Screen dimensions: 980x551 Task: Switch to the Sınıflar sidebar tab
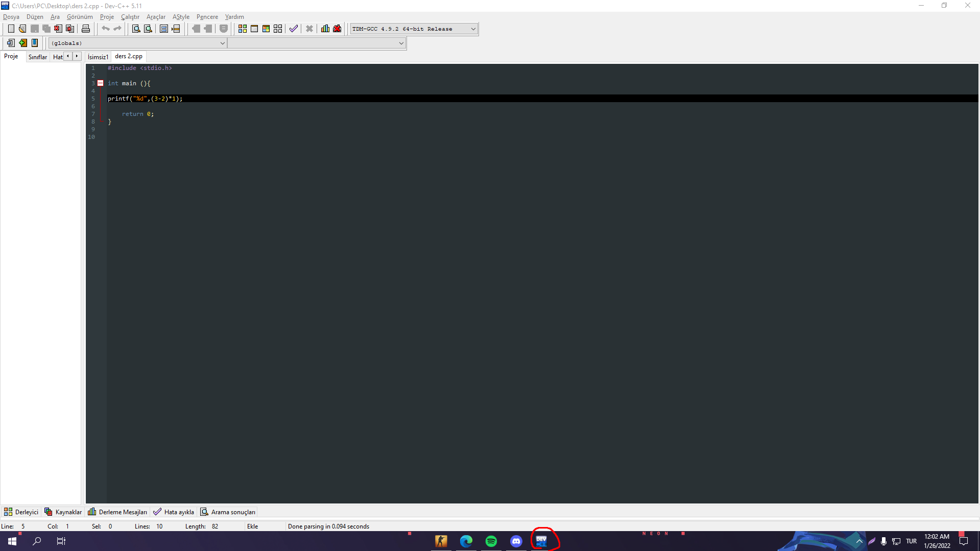(x=37, y=57)
